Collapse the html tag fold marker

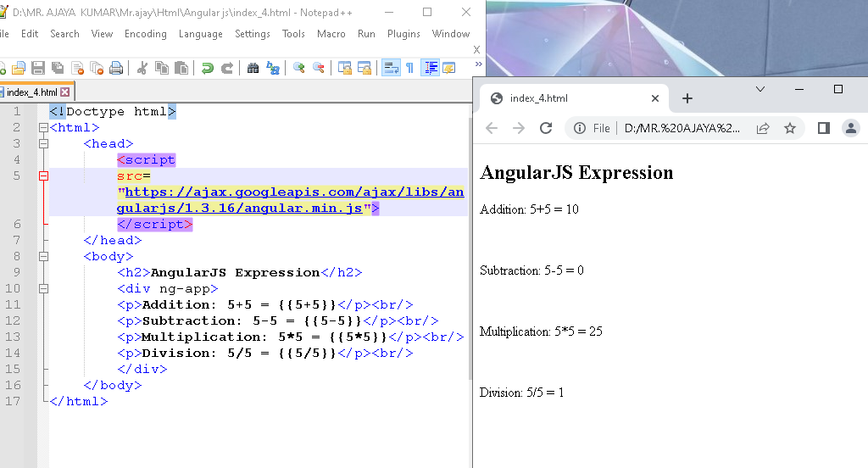pos(43,128)
